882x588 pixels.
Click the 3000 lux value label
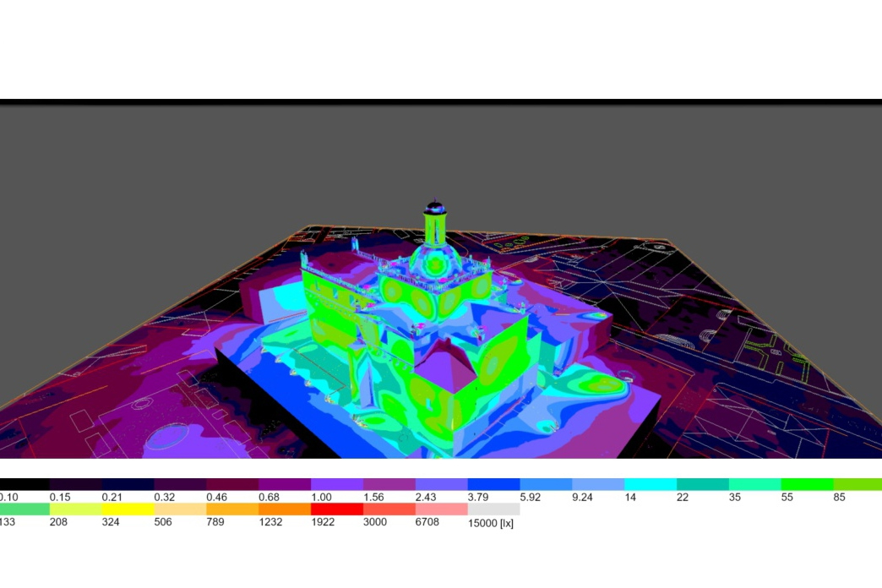pyautogui.click(x=375, y=522)
